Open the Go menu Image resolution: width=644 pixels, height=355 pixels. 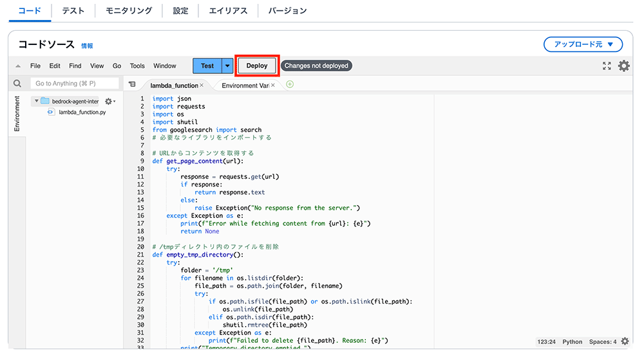click(117, 66)
